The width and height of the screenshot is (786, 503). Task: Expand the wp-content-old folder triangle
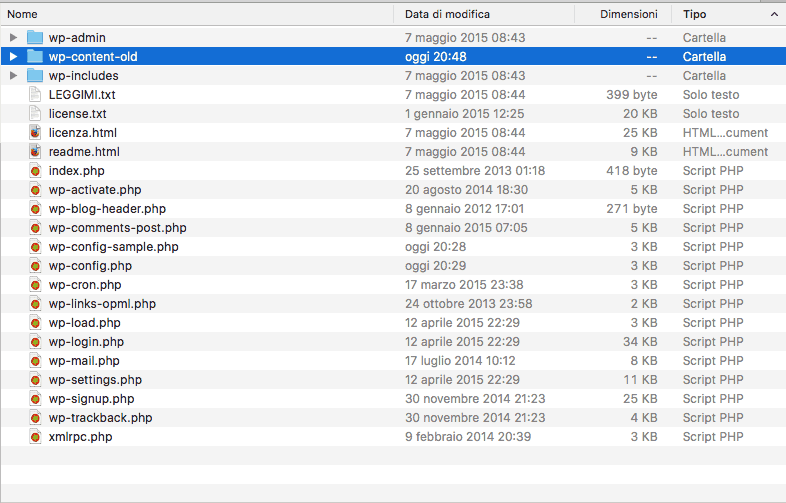13,56
